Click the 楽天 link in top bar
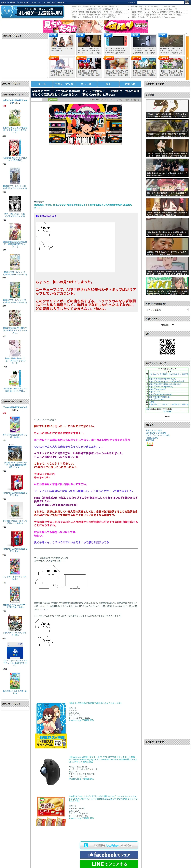Viewport: 191px width, 868px height. click(x=53, y=2)
